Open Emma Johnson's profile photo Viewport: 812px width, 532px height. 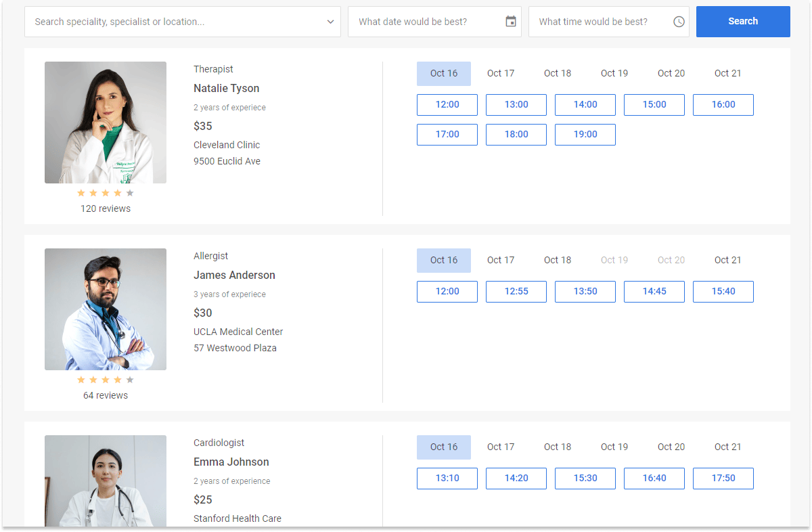[106, 481]
